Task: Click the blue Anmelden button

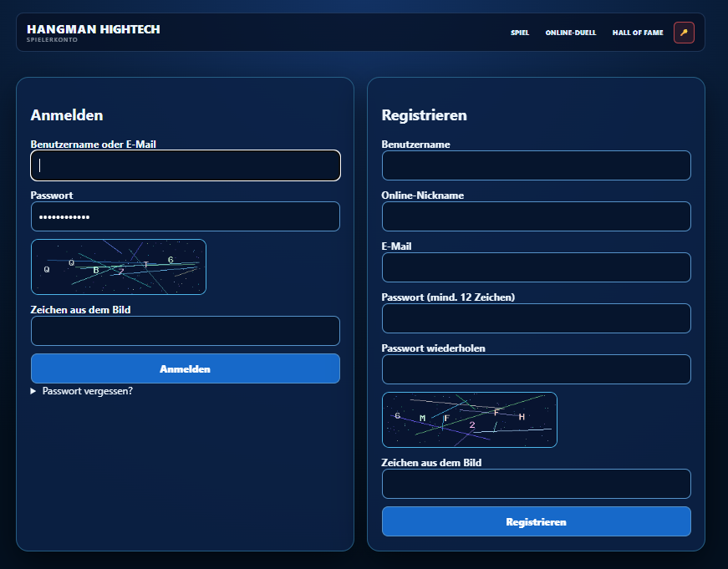Action: (x=186, y=368)
